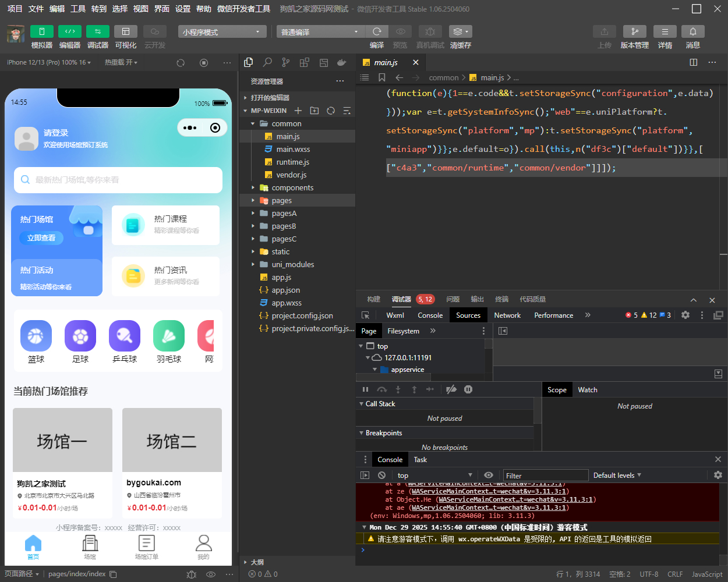
Task: Open the source control branch icon
Action: point(285,62)
